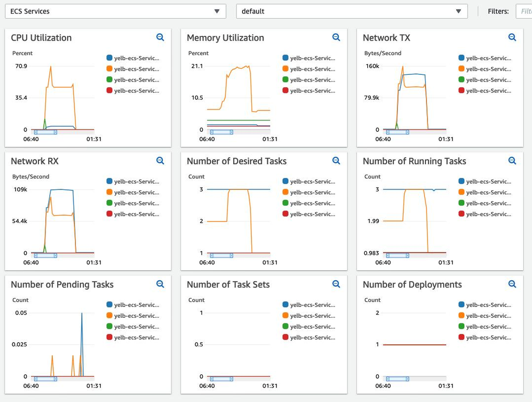Toggle red series in CPU Utilization legend

click(132, 90)
